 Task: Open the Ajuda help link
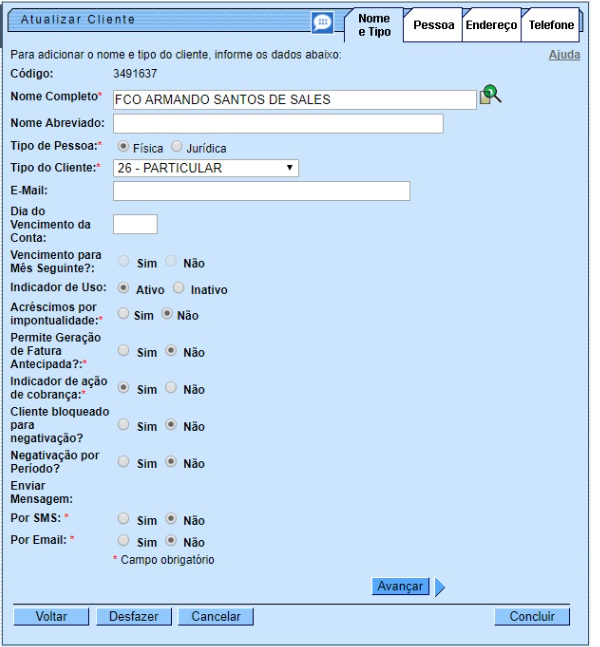pyautogui.click(x=564, y=55)
